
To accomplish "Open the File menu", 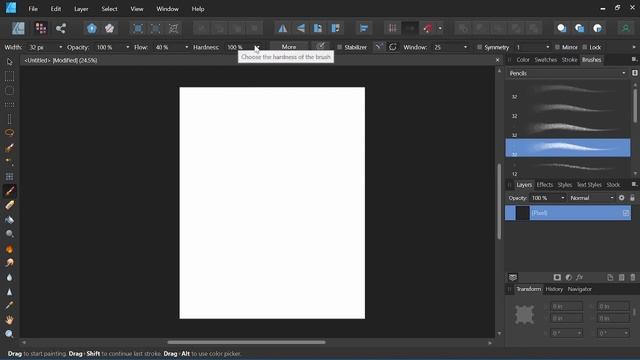I will pos(33,9).
